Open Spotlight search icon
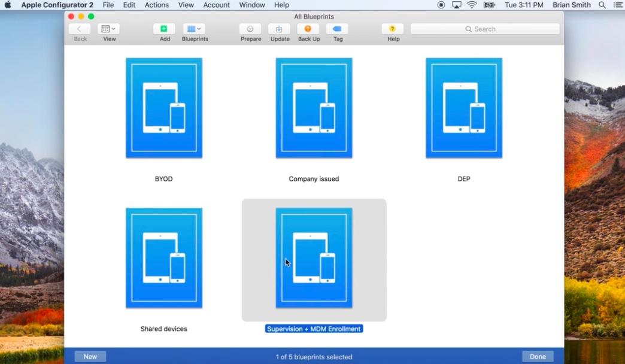Viewport: 625px width, 364px height. coord(602,5)
